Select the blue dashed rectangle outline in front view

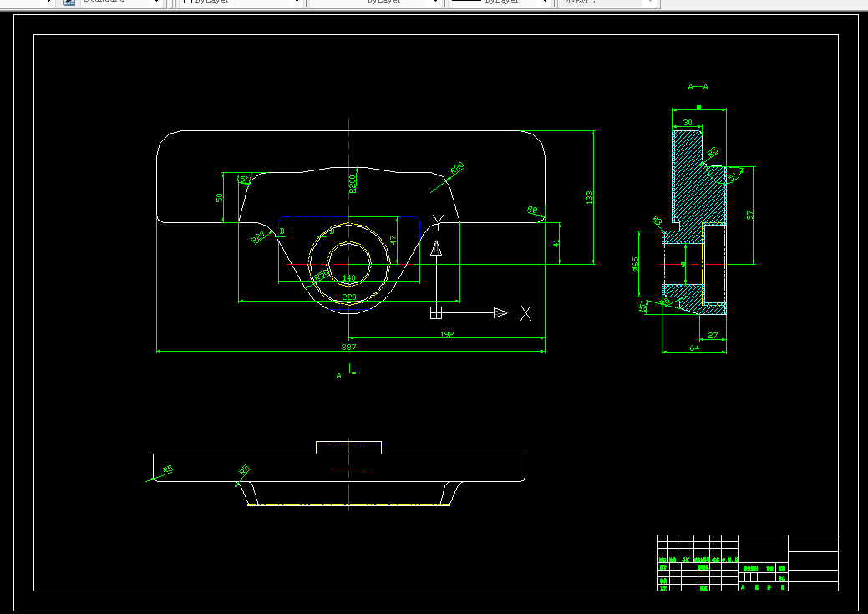(349, 217)
